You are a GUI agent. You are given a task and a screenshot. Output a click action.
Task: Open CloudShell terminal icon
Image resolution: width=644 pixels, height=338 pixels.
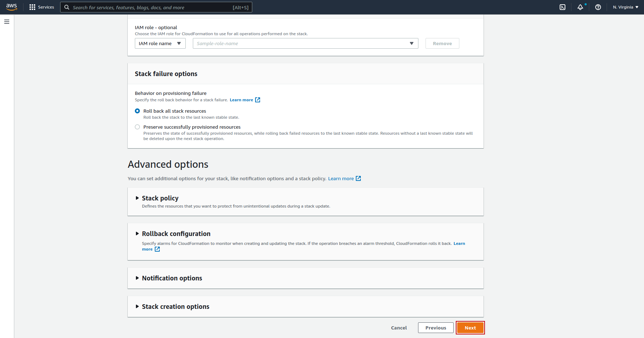563,7
